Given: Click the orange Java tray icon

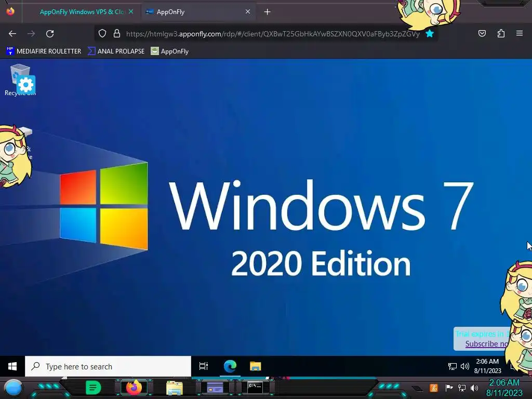Looking at the screenshot, I should pos(434,388).
